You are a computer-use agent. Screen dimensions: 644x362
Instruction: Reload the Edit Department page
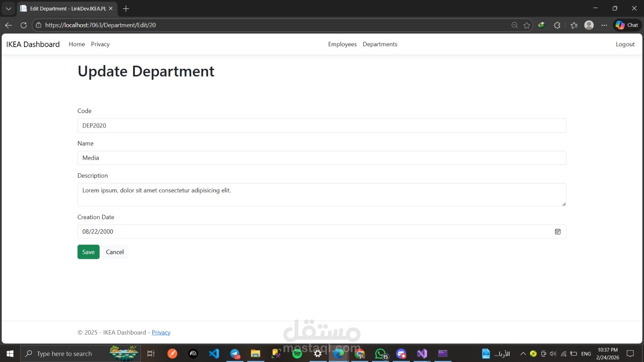tap(24, 25)
